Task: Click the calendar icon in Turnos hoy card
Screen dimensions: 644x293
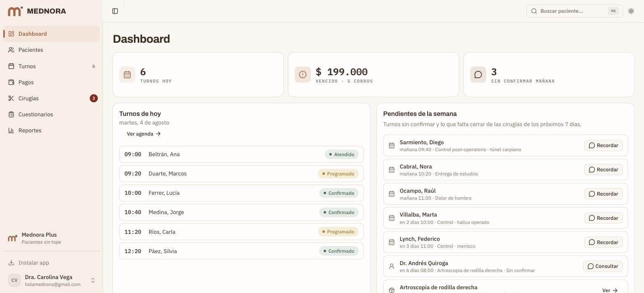Action: (x=127, y=74)
